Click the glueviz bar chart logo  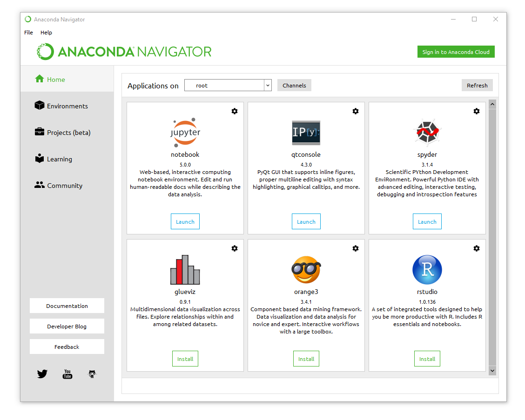[185, 269]
